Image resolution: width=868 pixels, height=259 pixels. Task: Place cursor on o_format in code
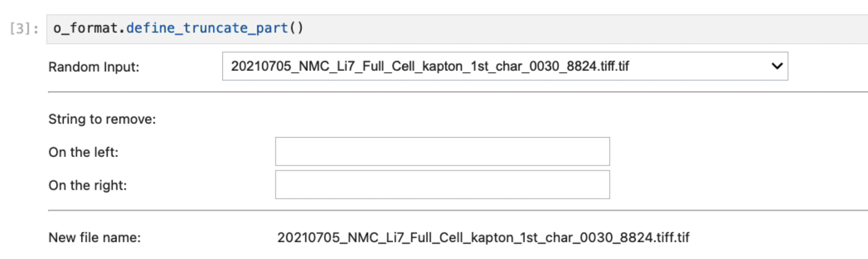(85, 28)
